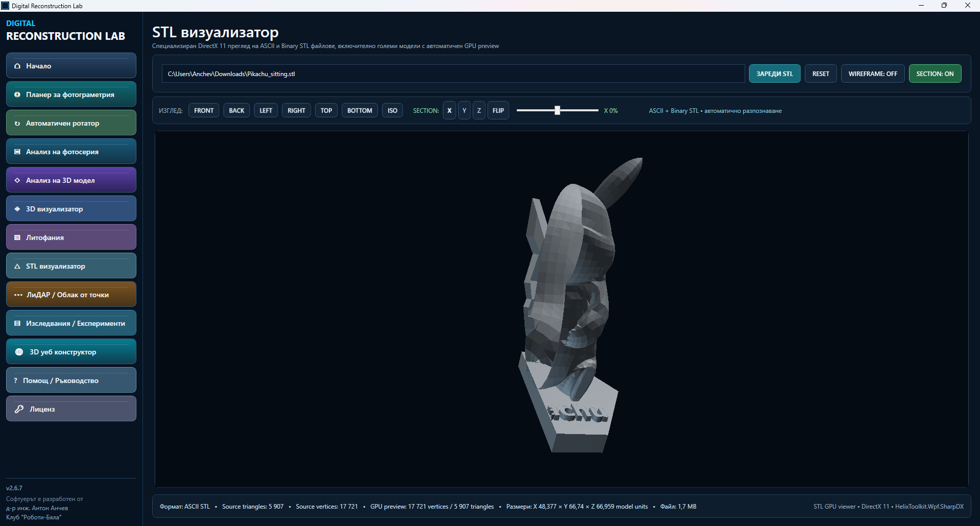Load the file with ЗАРЕДИ STL
Image resolution: width=980 pixels, height=526 pixels.
(x=775, y=74)
